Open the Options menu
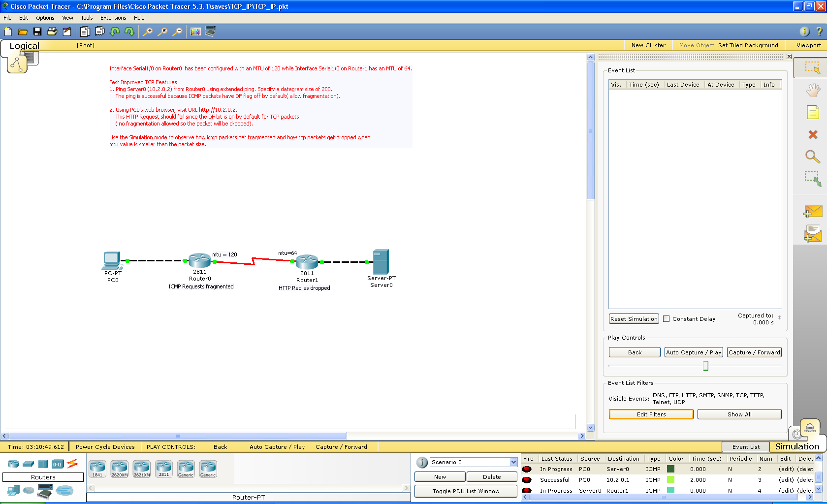The width and height of the screenshot is (827, 504). click(45, 18)
